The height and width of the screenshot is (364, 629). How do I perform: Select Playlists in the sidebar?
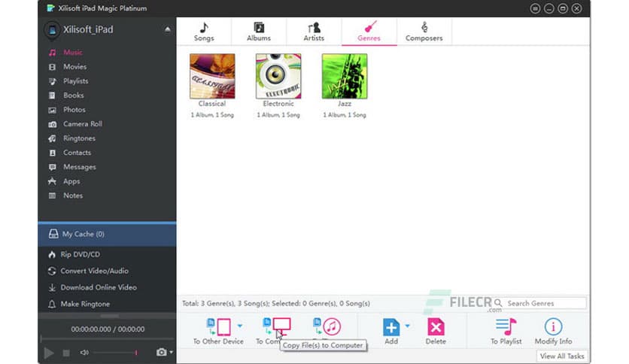75,81
